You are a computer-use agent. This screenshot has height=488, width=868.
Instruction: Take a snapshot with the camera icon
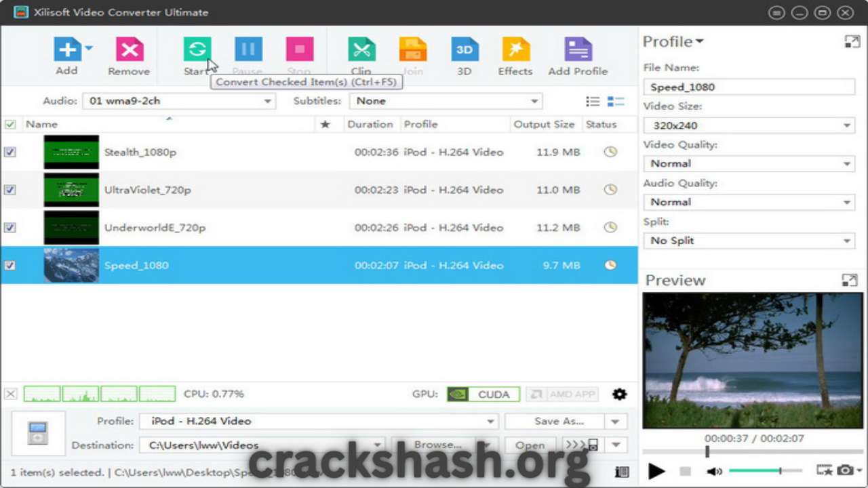tap(845, 470)
